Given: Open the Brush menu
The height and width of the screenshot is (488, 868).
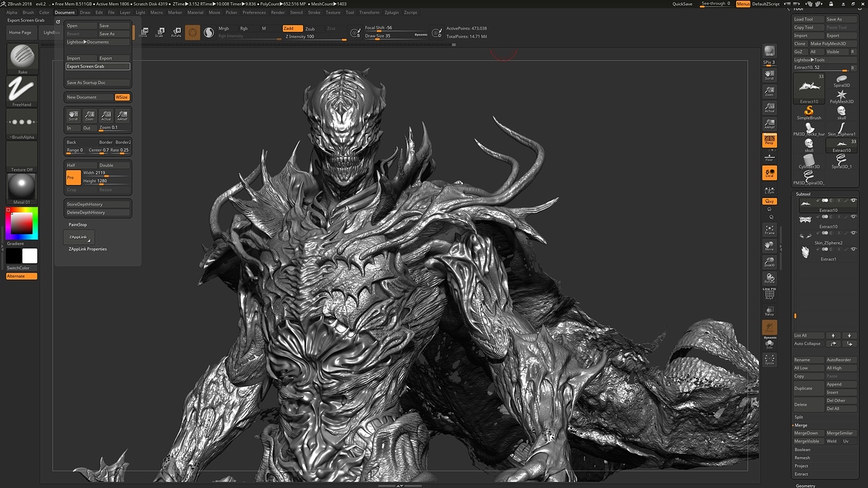Looking at the screenshot, I should 28,12.
